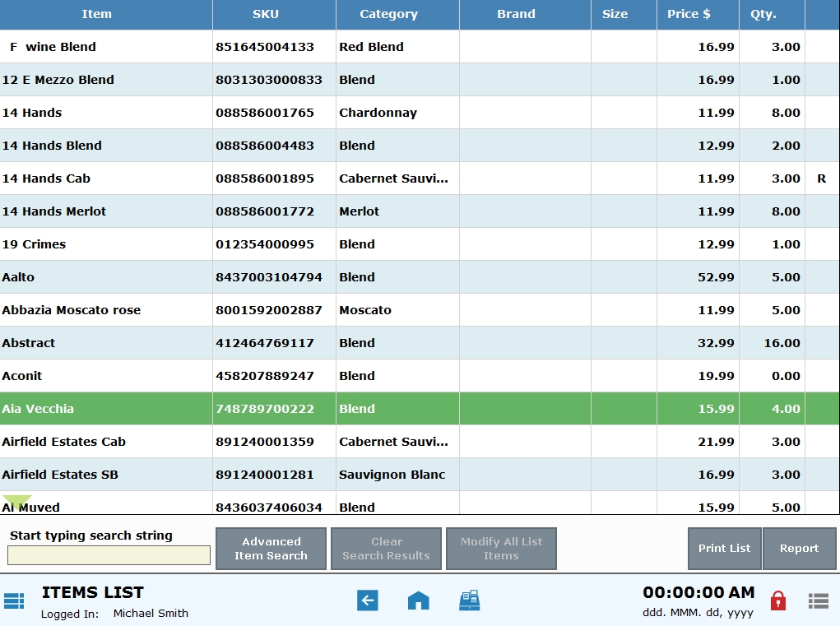Open the grid menu icon beside Items List
The width and height of the screenshot is (840, 626).
(x=14, y=600)
